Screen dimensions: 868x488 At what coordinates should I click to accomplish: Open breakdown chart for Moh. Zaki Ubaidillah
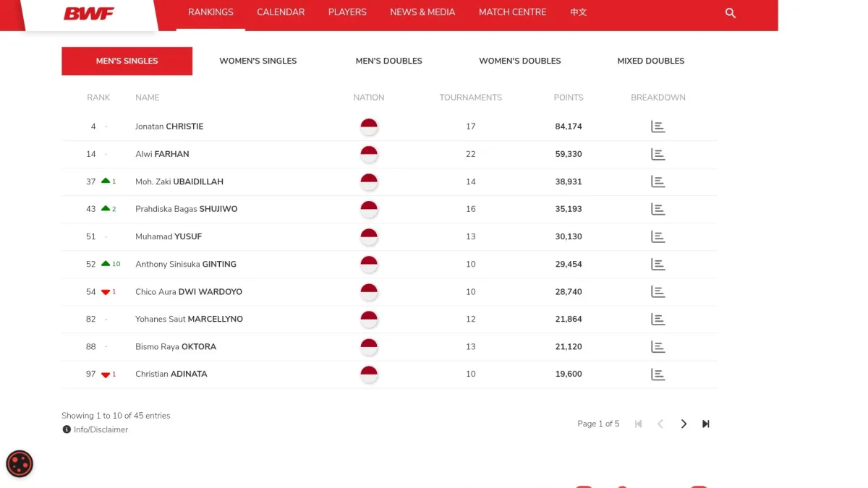(x=658, y=181)
